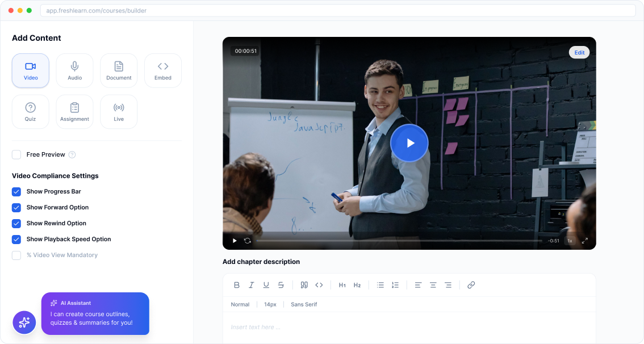Toggle bold formatting

[x=237, y=285]
